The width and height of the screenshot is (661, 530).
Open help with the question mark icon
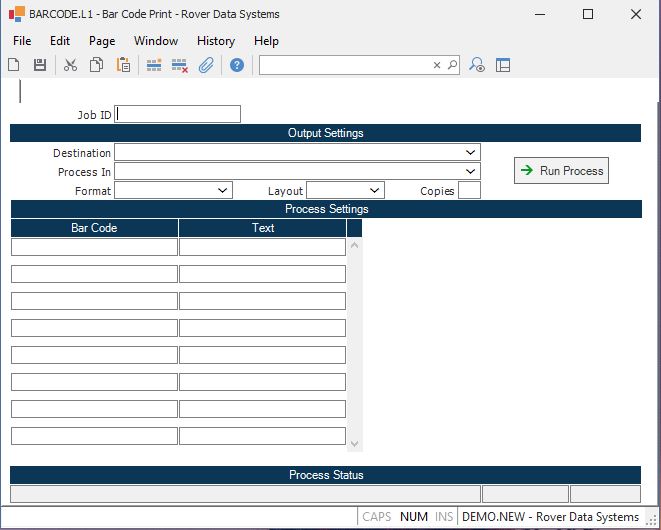(x=237, y=65)
